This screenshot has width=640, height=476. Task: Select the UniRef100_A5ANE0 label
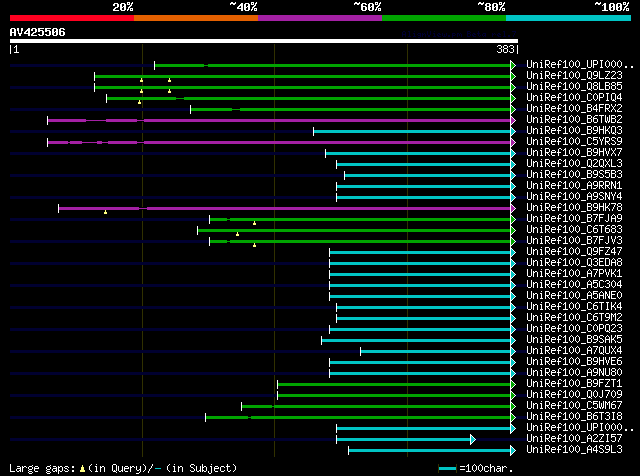[x=574, y=296]
